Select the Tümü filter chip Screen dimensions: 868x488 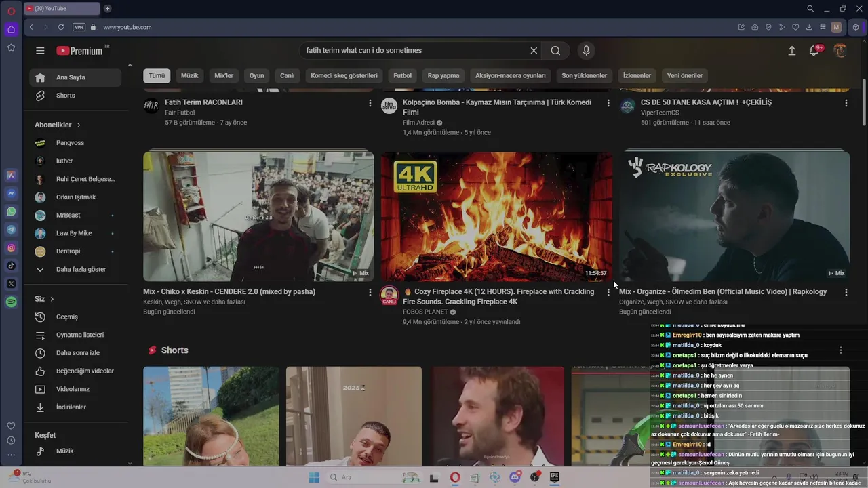click(157, 75)
